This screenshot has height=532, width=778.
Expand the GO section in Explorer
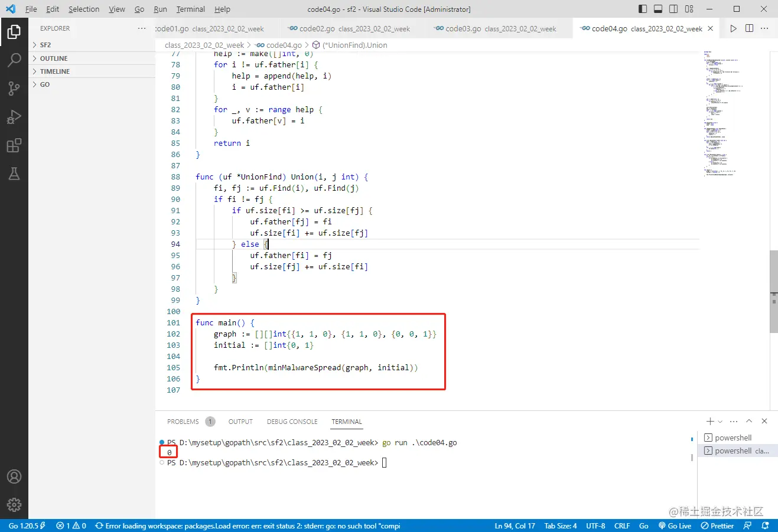92,84
